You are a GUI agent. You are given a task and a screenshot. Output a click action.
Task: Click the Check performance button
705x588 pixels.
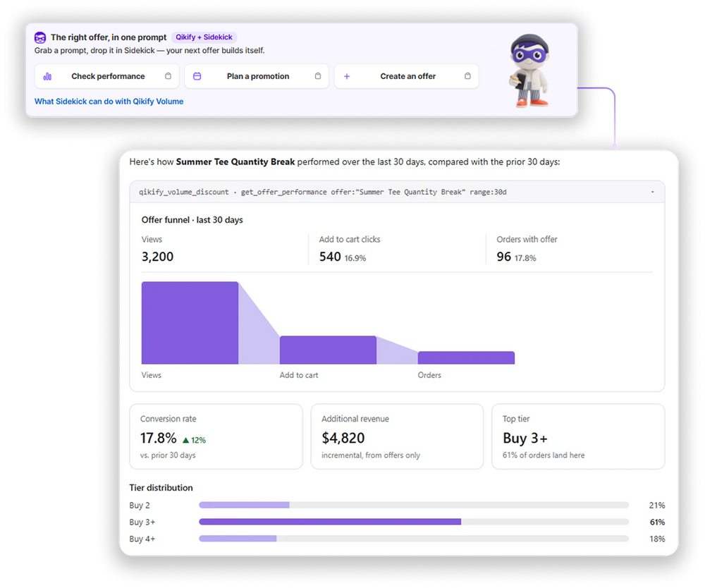click(107, 76)
